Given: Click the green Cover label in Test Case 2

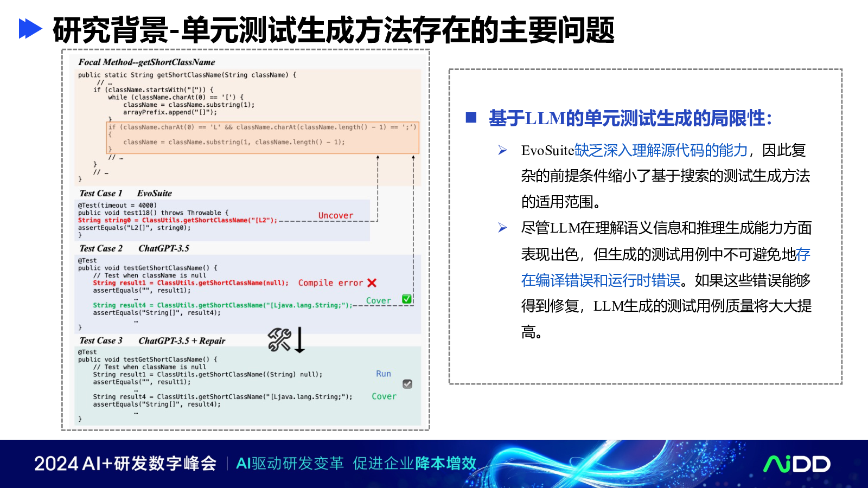Looking at the screenshot, I should pyautogui.click(x=378, y=300).
